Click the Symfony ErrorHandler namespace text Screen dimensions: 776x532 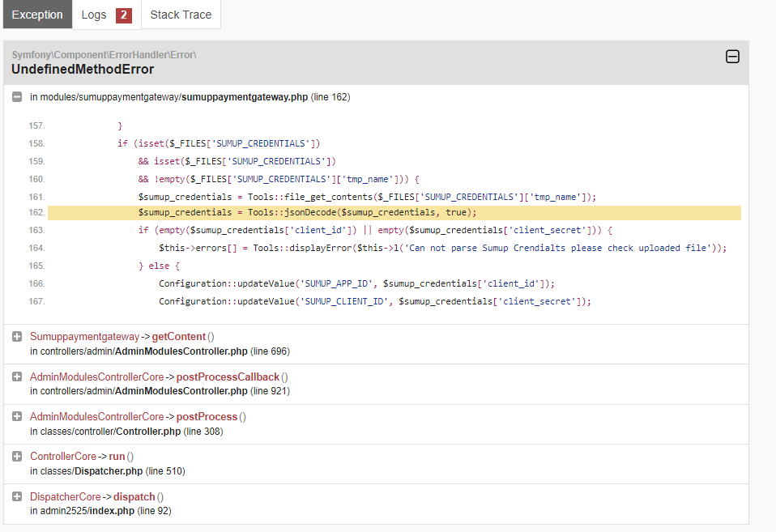point(104,54)
